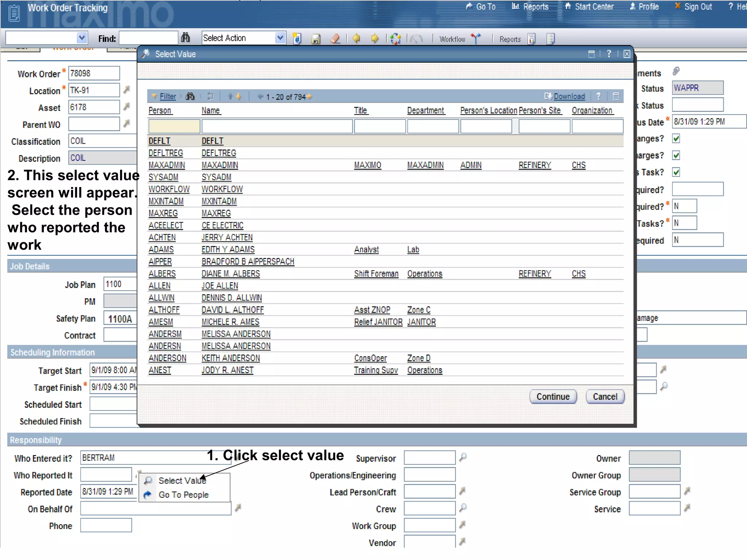Open the Profile menu

pyautogui.click(x=644, y=7)
